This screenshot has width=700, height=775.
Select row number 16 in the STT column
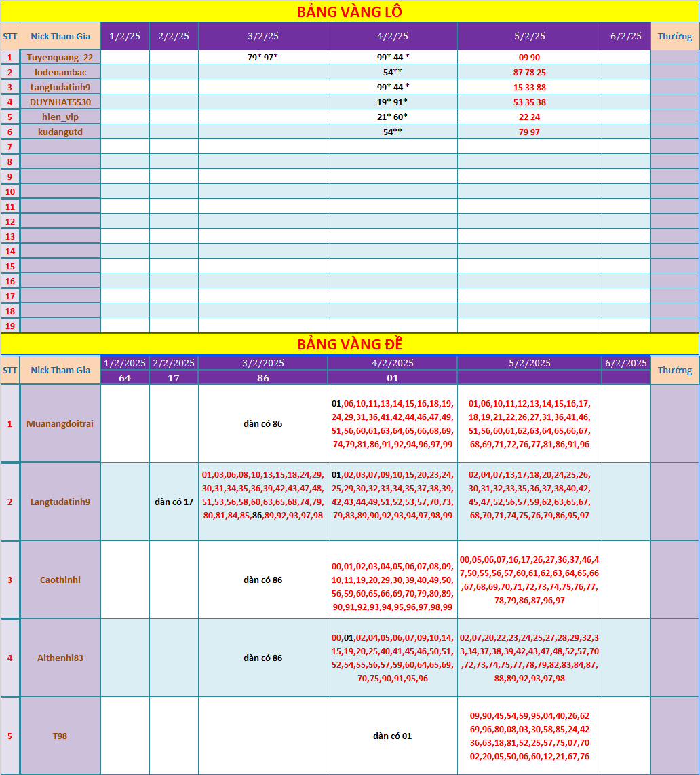coord(10,281)
